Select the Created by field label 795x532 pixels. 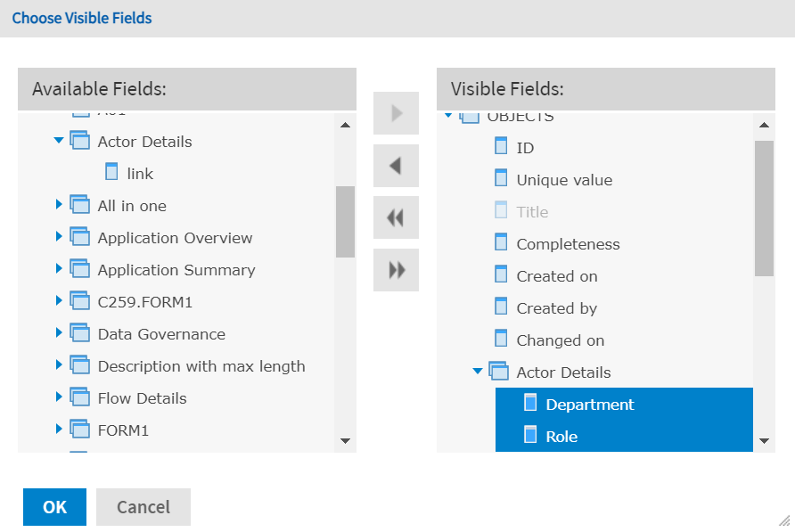(x=557, y=308)
